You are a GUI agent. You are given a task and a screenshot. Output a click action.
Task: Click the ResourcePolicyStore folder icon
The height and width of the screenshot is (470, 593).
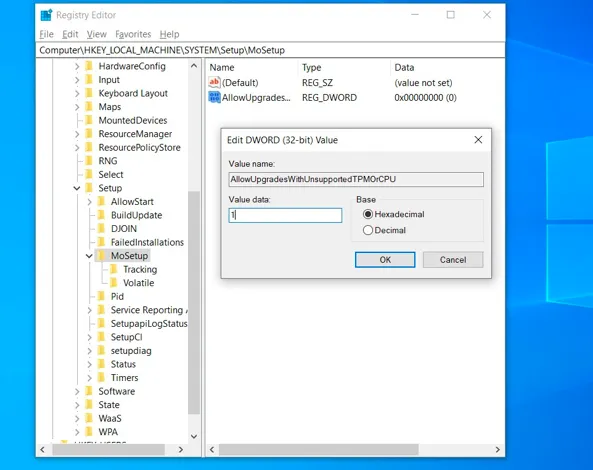point(89,147)
